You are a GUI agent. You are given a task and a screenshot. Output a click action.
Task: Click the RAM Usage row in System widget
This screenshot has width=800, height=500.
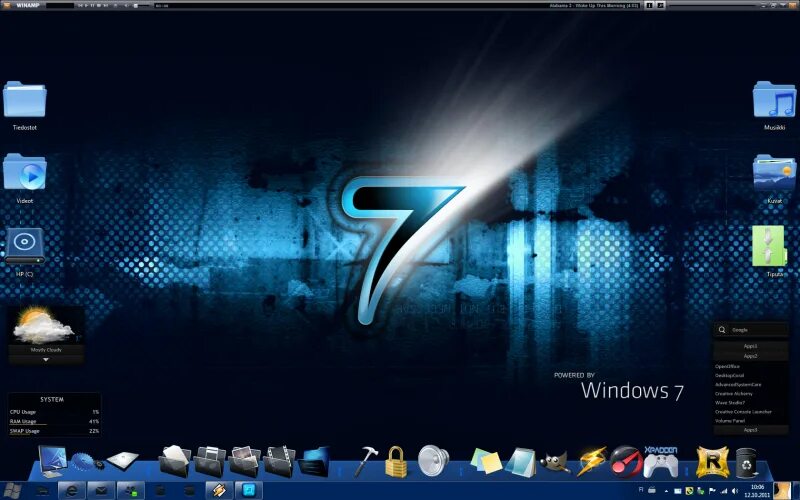(x=54, y=421)
